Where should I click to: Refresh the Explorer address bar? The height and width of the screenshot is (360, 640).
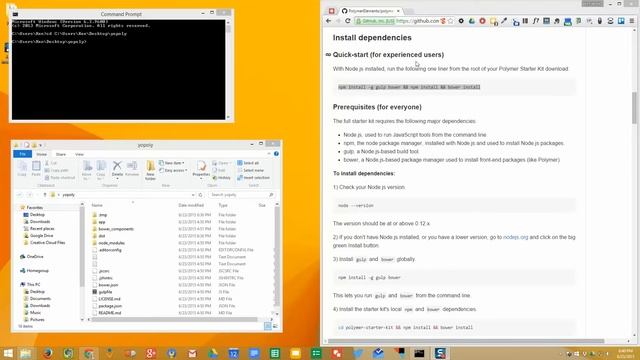pos(200,195)
